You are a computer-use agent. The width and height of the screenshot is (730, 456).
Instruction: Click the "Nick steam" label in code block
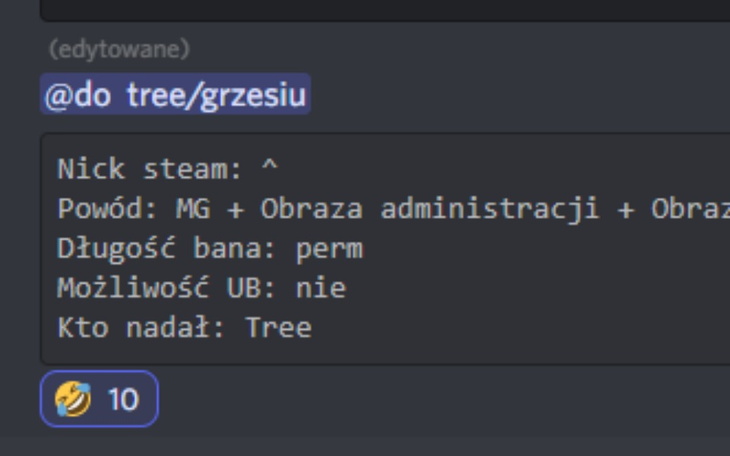[146, 169]
